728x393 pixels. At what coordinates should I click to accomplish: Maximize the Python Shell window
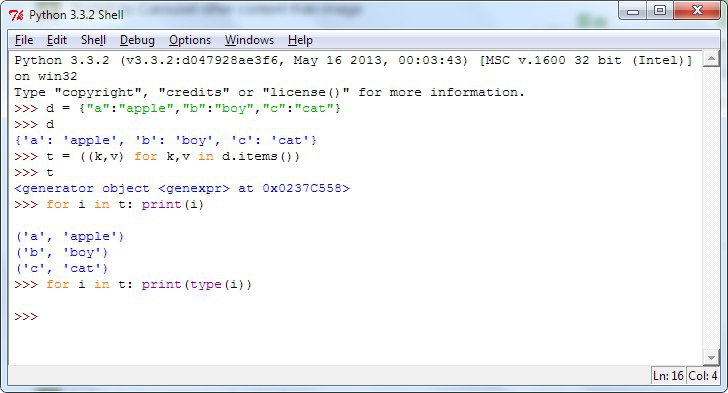(x=660, y=10)
